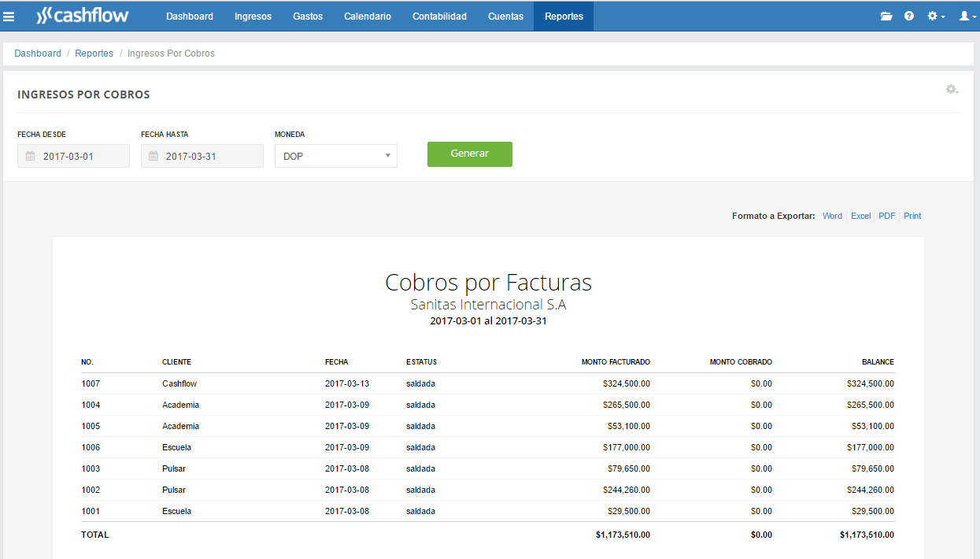Click the FECHA column header
The image size is (980, 559).
tap(337, 362)
